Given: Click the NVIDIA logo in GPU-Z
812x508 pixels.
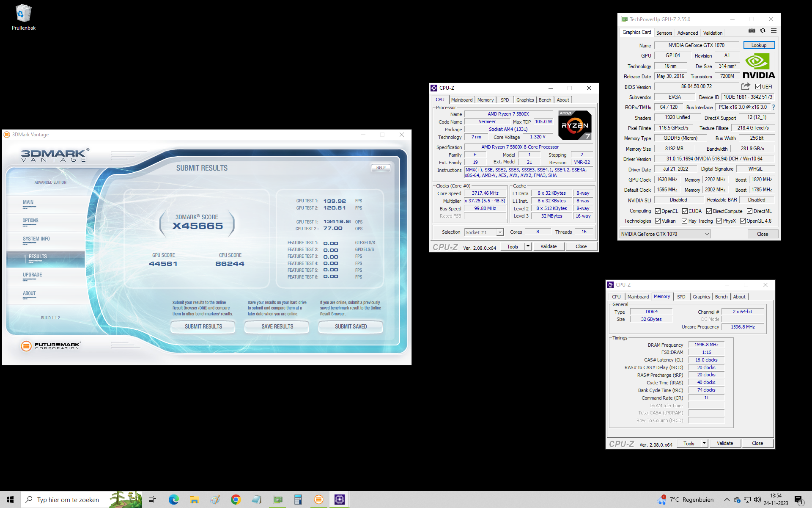Looking at the screenshot, I should pos(759,66).
